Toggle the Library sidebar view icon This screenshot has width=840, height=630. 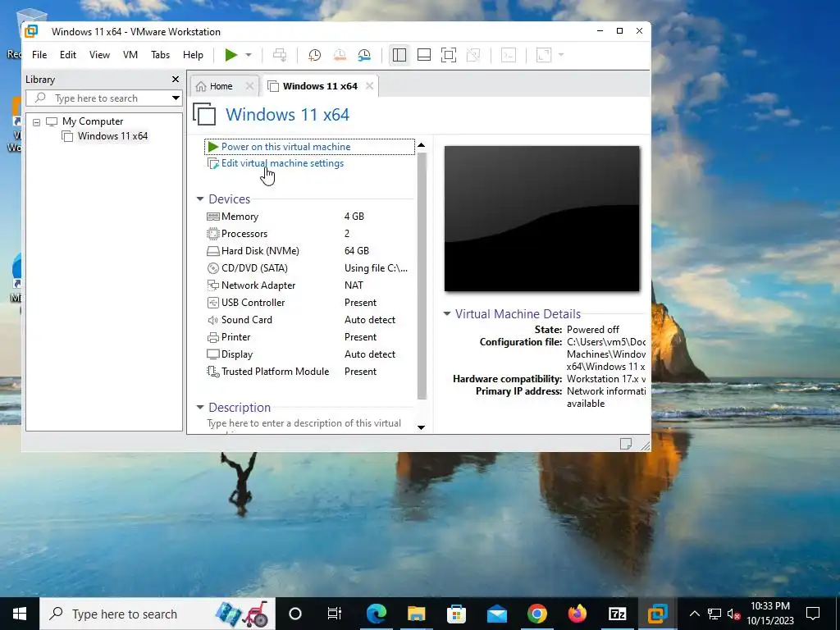[x=399, y=55]
